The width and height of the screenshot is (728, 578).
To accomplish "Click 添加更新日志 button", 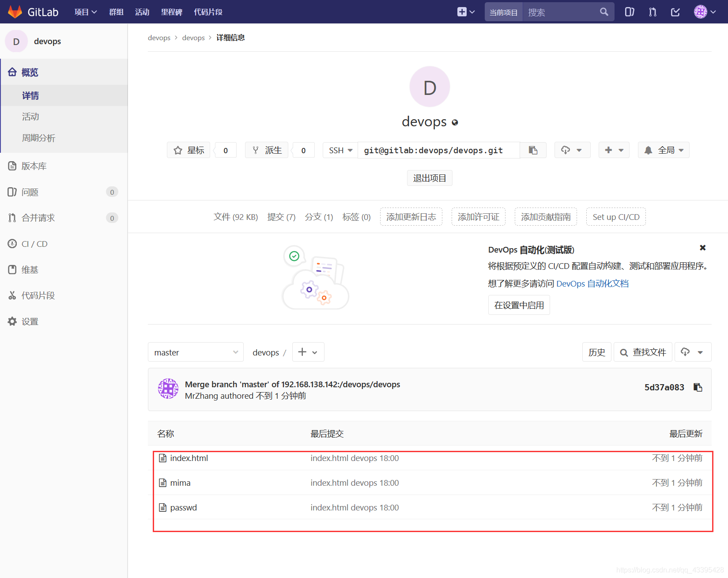I will tap(411, 217).
